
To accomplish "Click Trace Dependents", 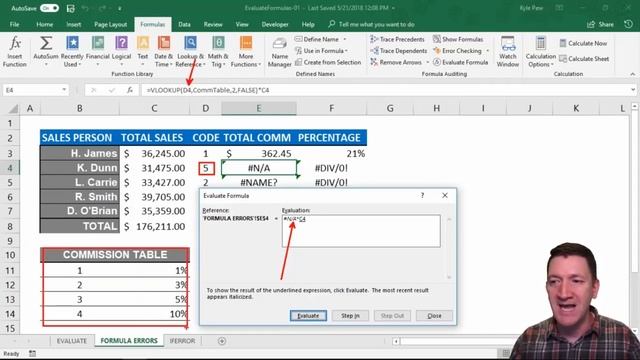I will tap(398, 51).
